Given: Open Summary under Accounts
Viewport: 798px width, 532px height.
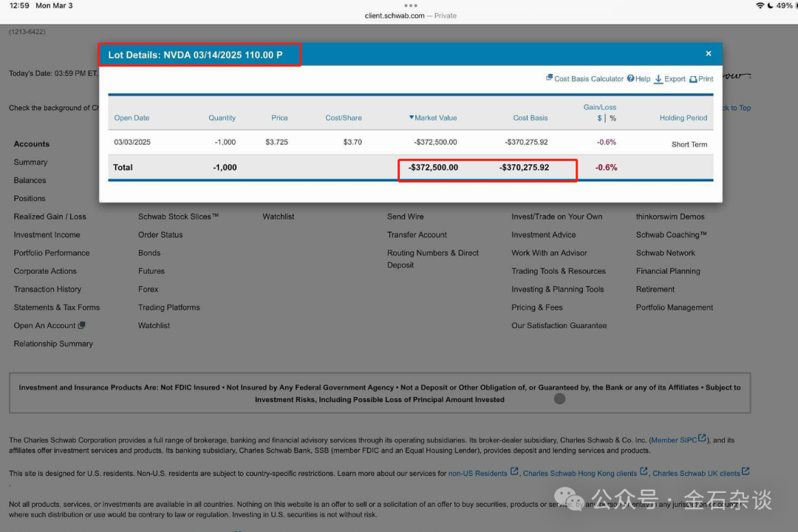Looking at the screenshot, I should point(30,162).
